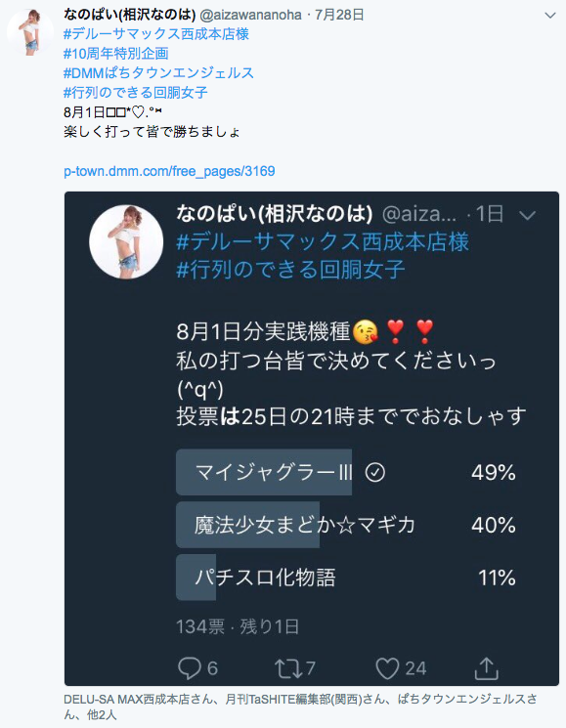Select the パチスロ化物語 poll option

coord(346,578)
